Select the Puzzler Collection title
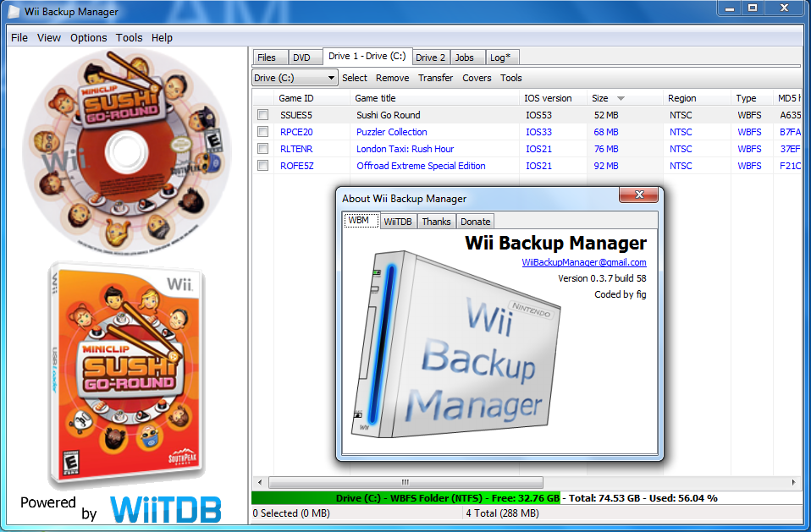The height and width of the screenshot is (532, 811). (392, 132)
